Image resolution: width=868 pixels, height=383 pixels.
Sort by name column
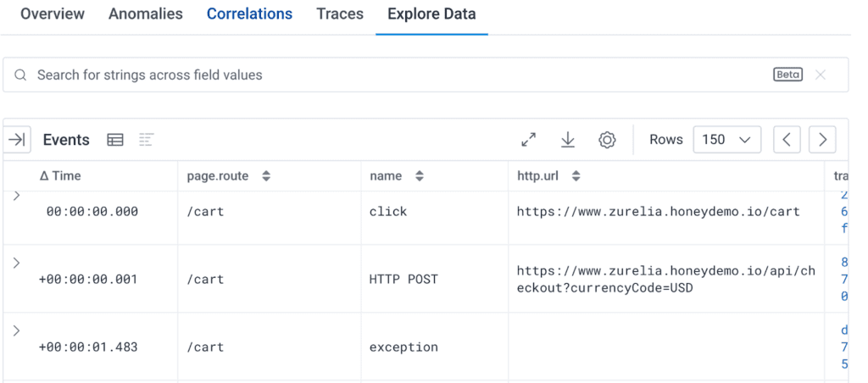point(419,176)
